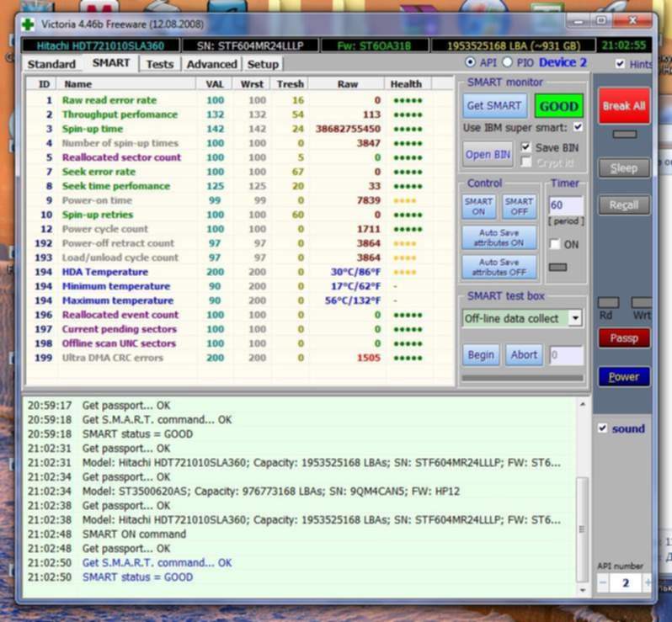672x622 pixels.
Task: Toggle the sound checkbox
Action: pos(602,428)
